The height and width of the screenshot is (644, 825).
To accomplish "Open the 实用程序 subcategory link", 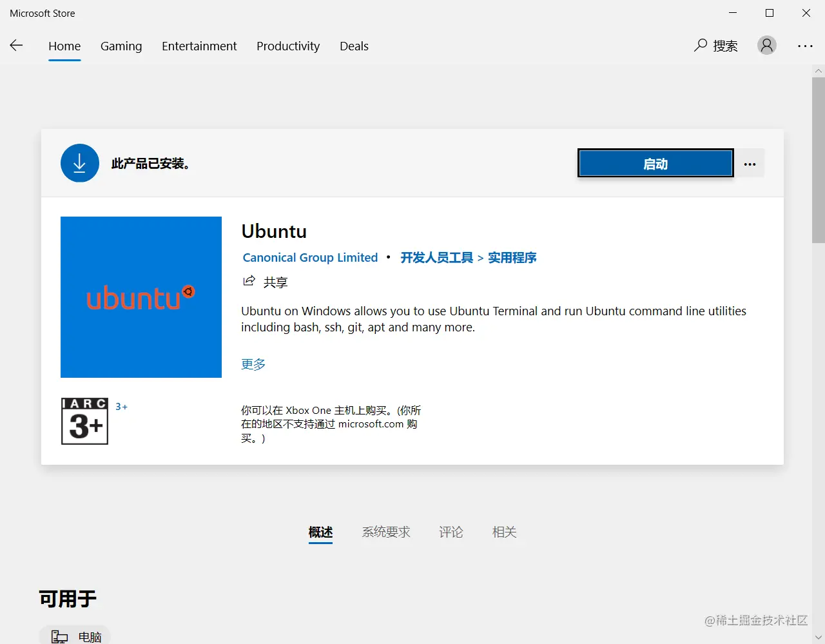I will (512, 257).
